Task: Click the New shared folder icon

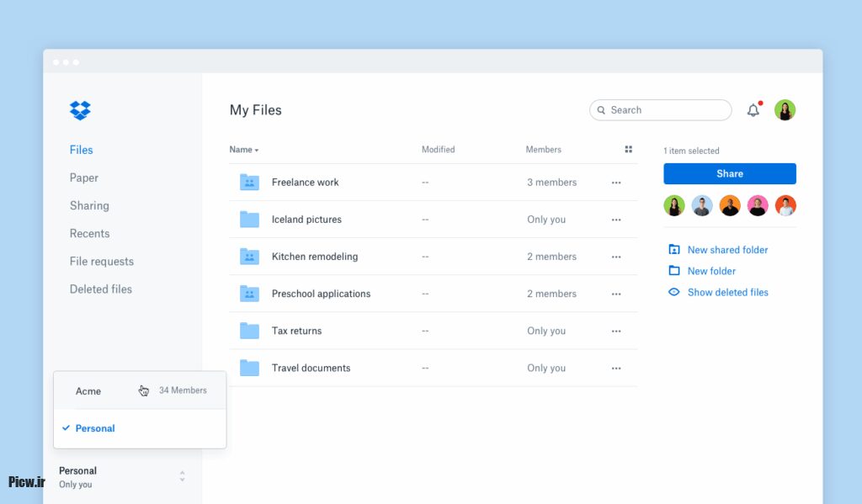Action: point(673,250)
